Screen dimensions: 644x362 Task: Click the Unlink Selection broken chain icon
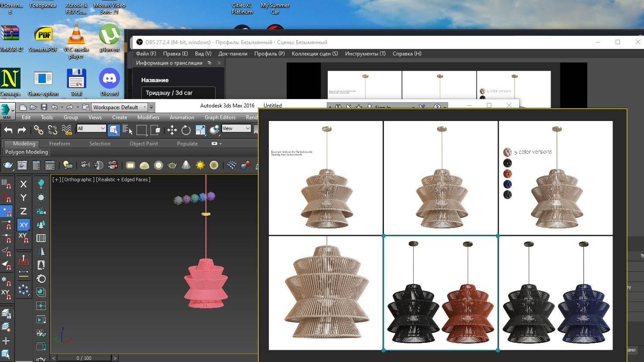coord(52,130)
